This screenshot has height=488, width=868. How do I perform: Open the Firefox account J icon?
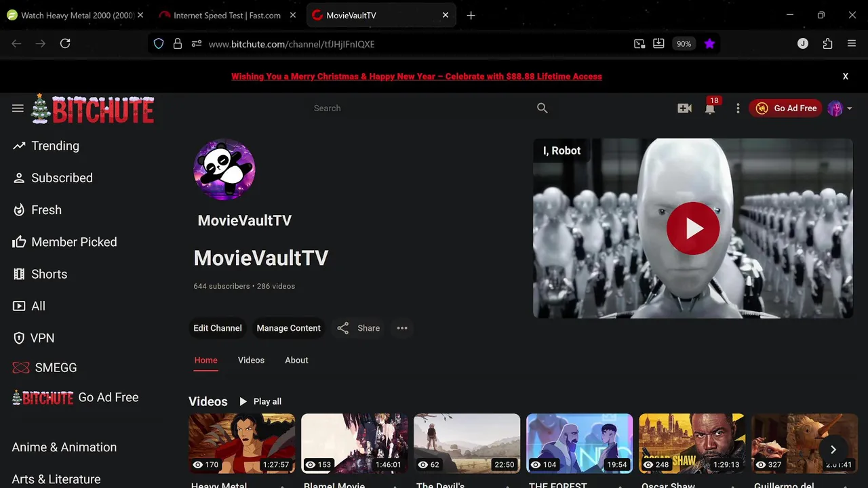[803, 43]
